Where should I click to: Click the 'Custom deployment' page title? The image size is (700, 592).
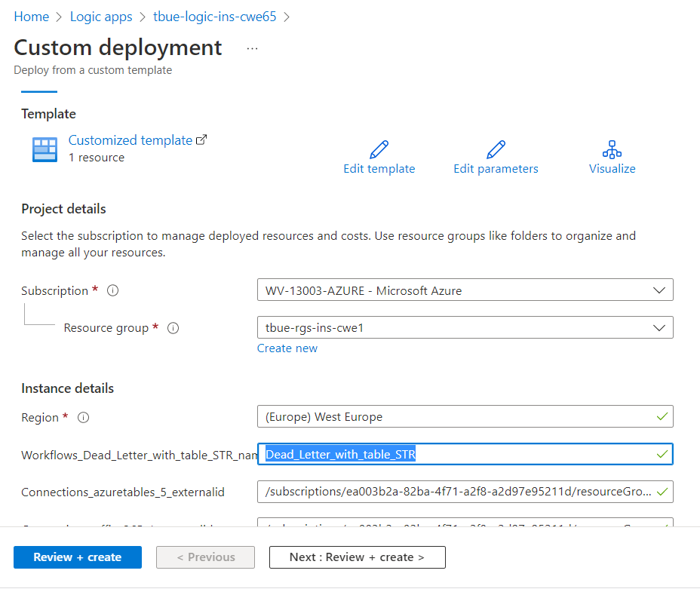tap(118, 48)
